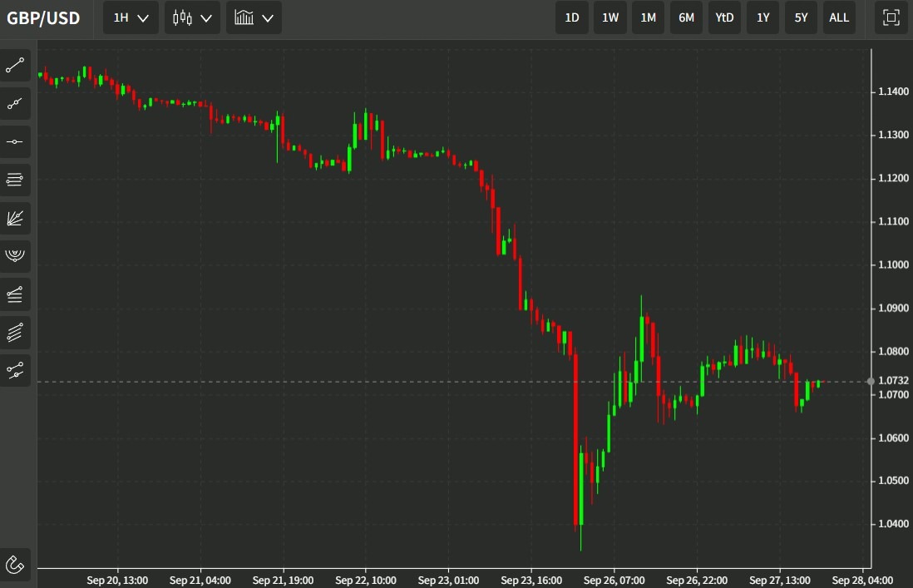Select the pitchfork drawing tool
Image resolution: width=913 pixels, height=588 pixels.
[15, 371]
